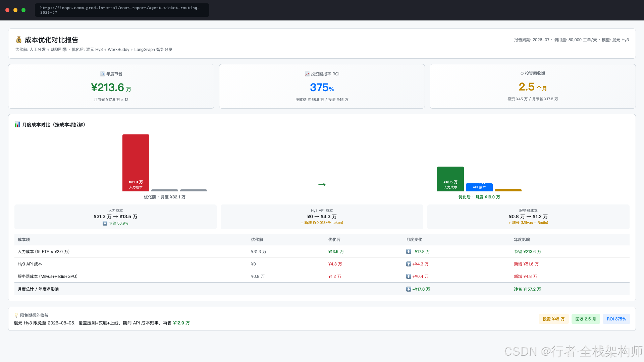Select the 优化前 column header
644x362 pixels.
coord(257,240)
